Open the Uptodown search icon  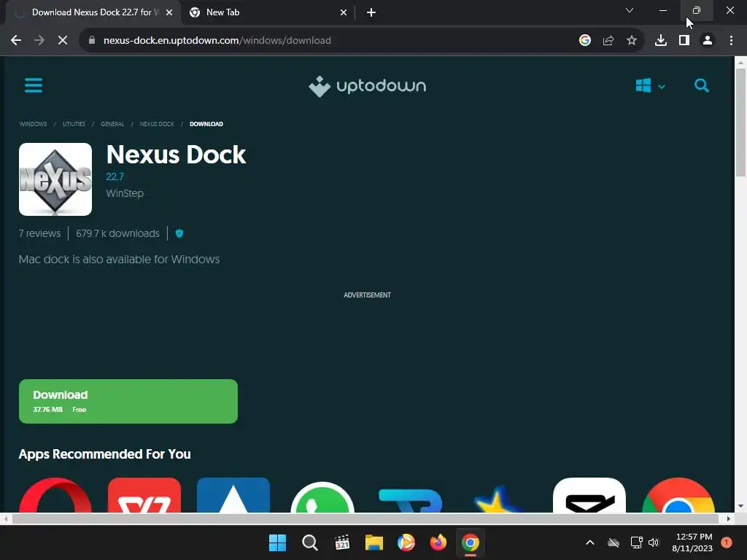click(701, 86)
